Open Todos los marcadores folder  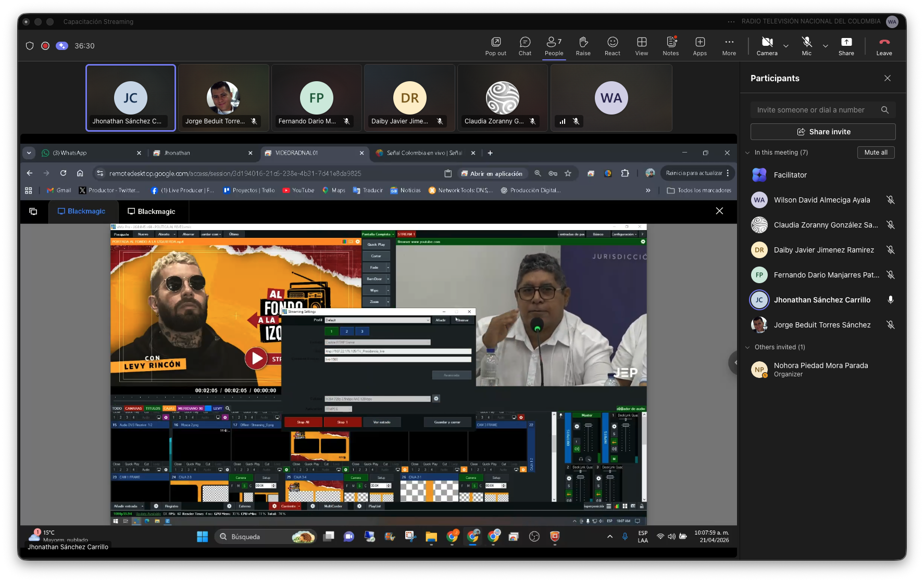tap(699, 191)
